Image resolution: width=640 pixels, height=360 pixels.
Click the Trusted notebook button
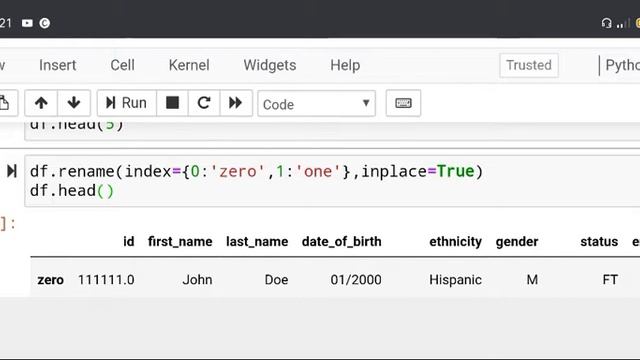coord(529,65)
